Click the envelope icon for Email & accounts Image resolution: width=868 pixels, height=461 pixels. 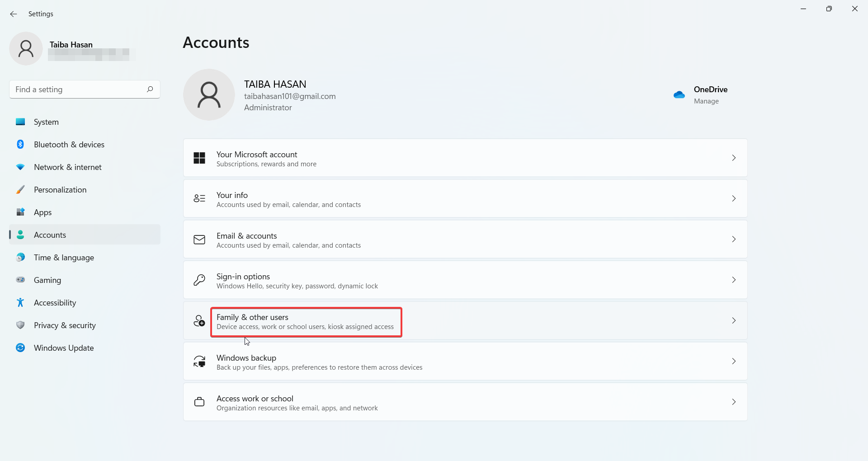point(199,240)
